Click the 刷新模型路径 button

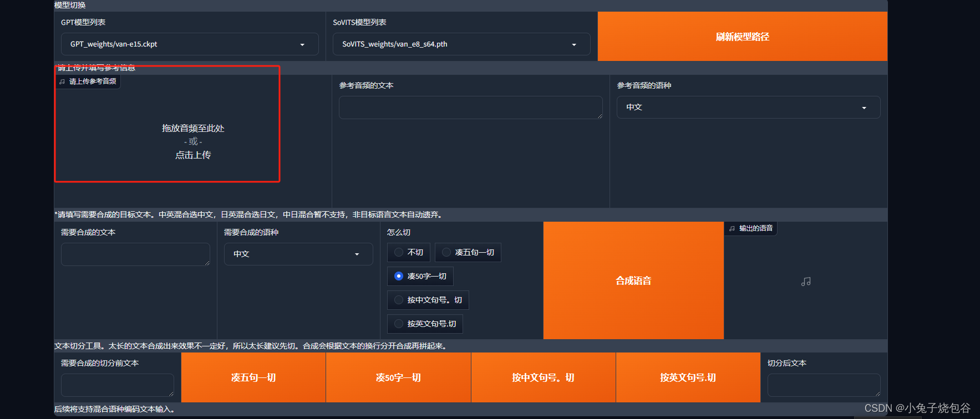click(743, 37)
